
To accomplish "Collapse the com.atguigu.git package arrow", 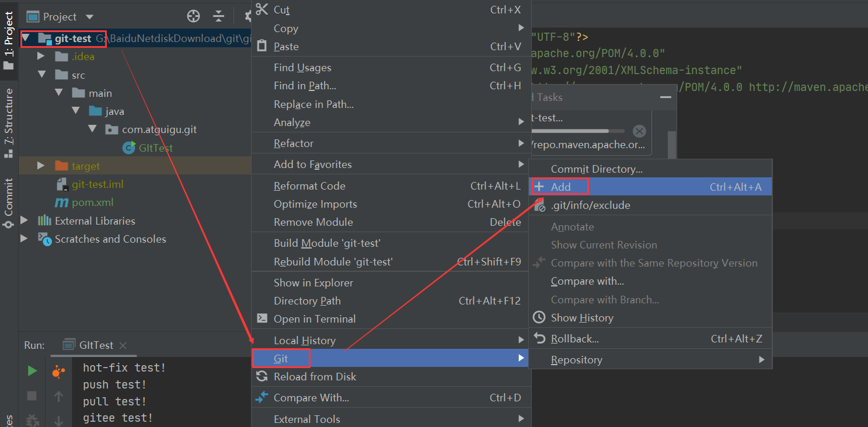I will (92, 129).
